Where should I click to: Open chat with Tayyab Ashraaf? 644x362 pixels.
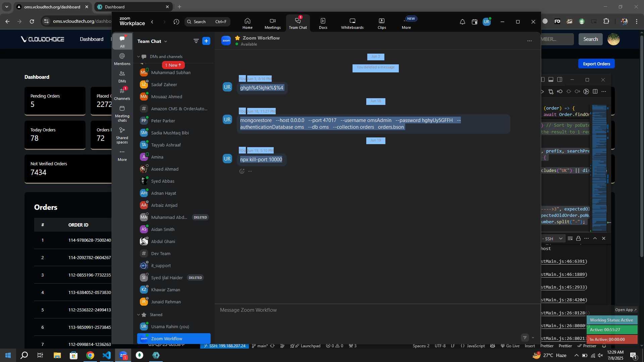(174, 145)
